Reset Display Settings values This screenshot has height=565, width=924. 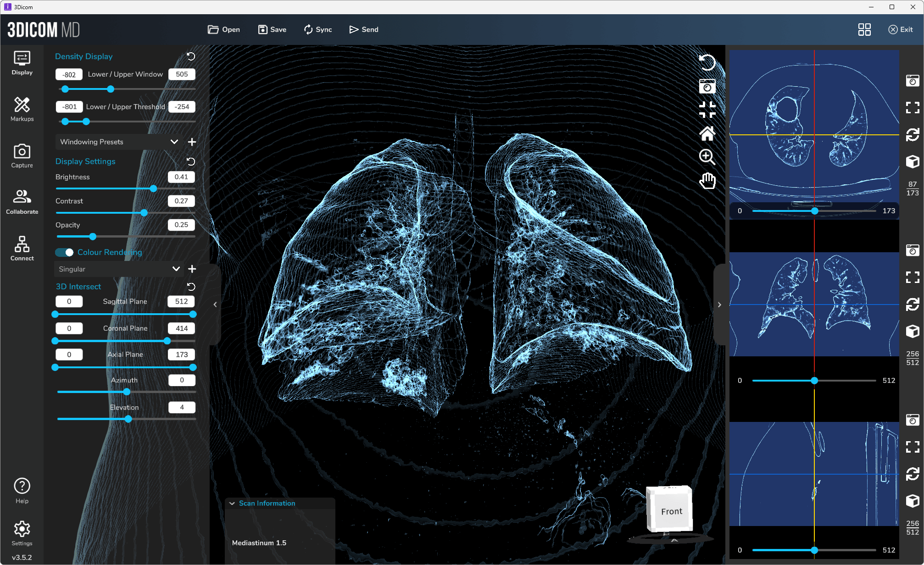pyautogui.click(x=191, y=161)
